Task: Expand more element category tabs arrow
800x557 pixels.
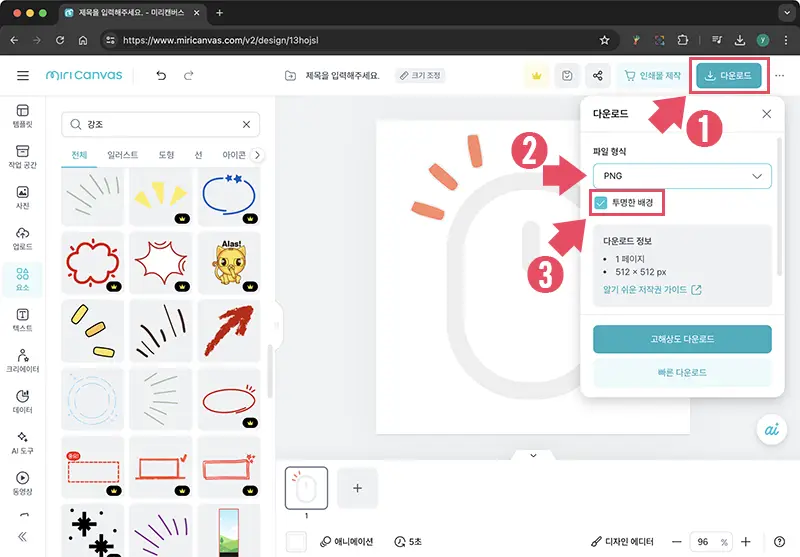Action: click(258, 155)
